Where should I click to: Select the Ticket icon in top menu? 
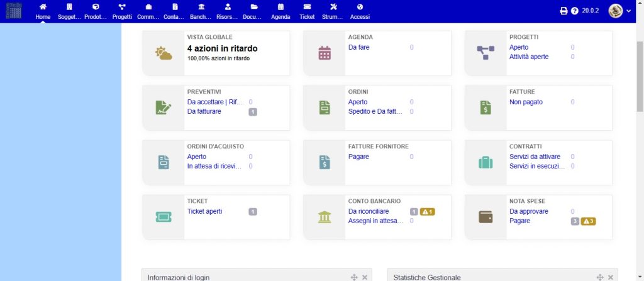click(x=307, y=6)
